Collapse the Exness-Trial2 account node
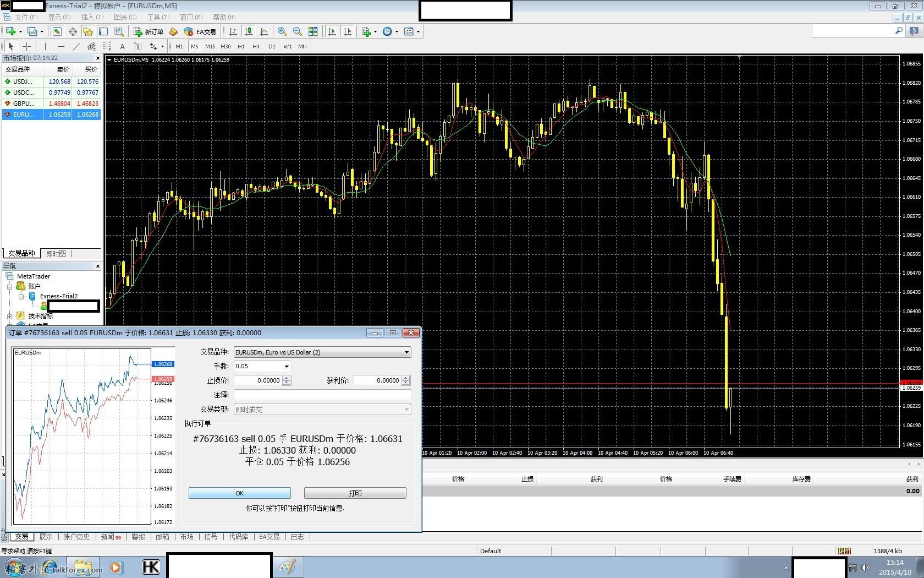 pyautogui.click(x=21, y=296)
